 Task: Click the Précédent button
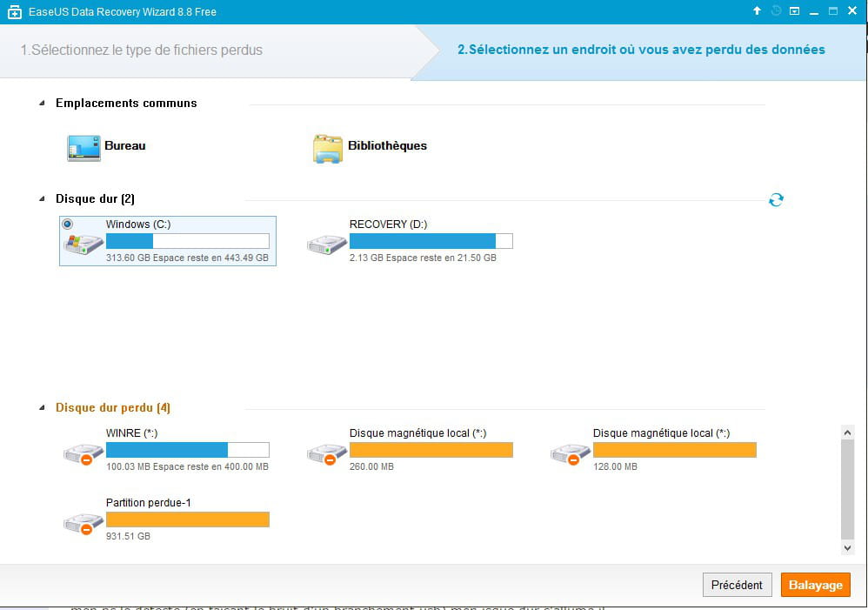pyautogui.click(x=737, y=585)
